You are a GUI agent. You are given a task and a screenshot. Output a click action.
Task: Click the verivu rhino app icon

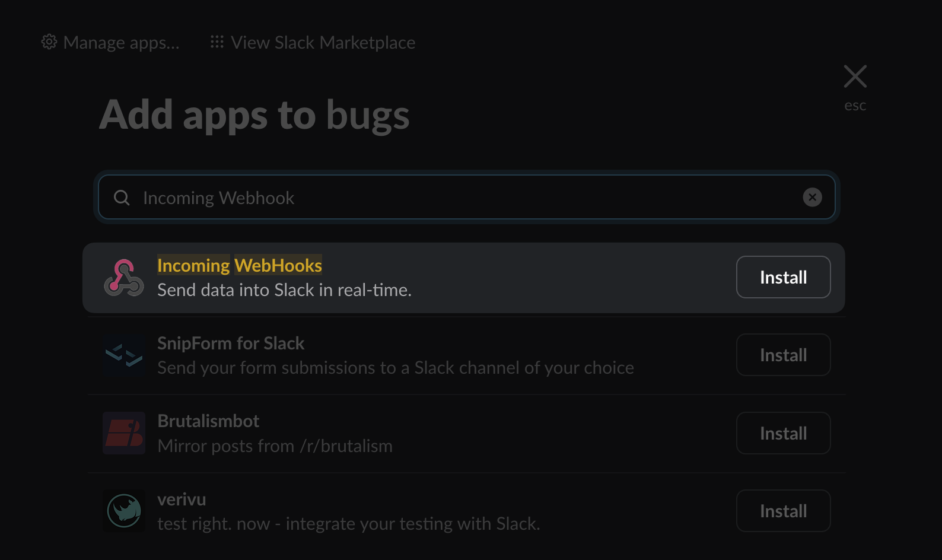pos(124,511)
